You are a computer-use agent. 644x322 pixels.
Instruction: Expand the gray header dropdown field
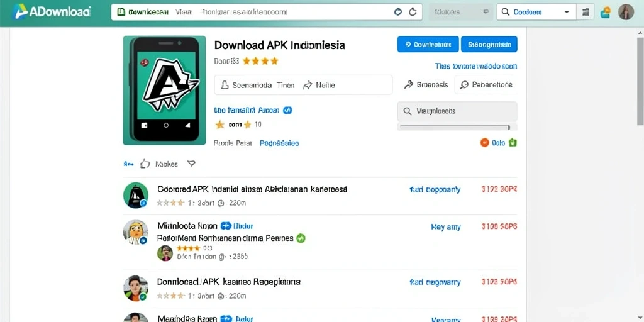click(x=460, y=13)
